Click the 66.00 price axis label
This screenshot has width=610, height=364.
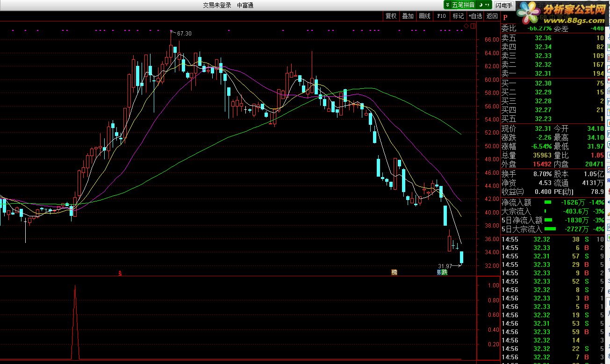tap(492, 40)
